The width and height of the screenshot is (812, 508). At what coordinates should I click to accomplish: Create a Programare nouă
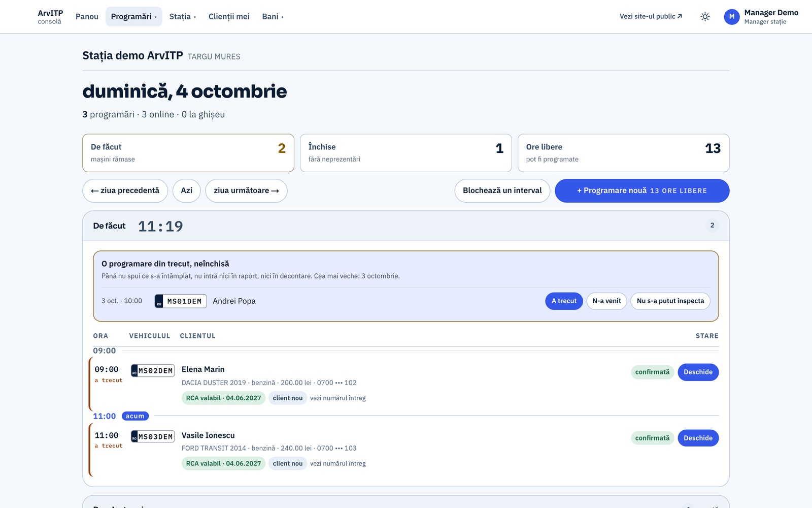tap(642, 190)
